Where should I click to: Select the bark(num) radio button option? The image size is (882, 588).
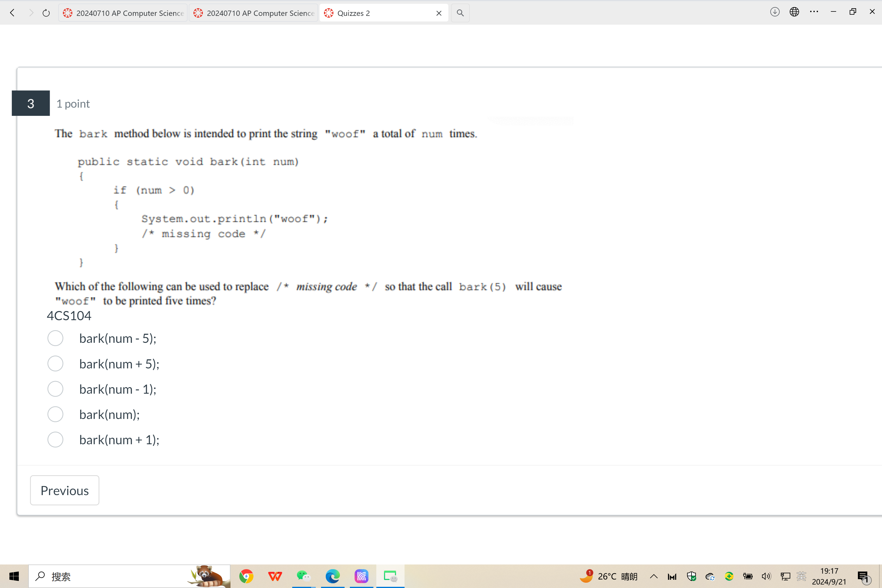point(55,414)
